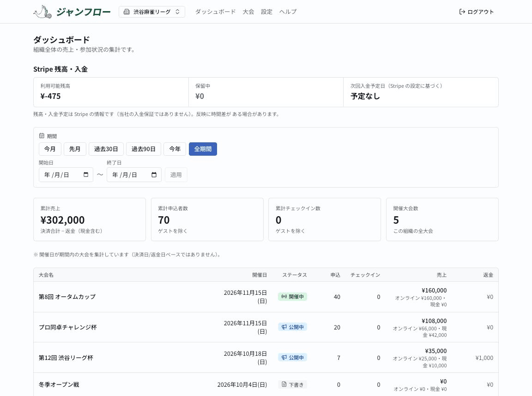The height and width of the screenshot is (396, 532).
Task: Click the 売上 column header
Action: click(442, 275)
